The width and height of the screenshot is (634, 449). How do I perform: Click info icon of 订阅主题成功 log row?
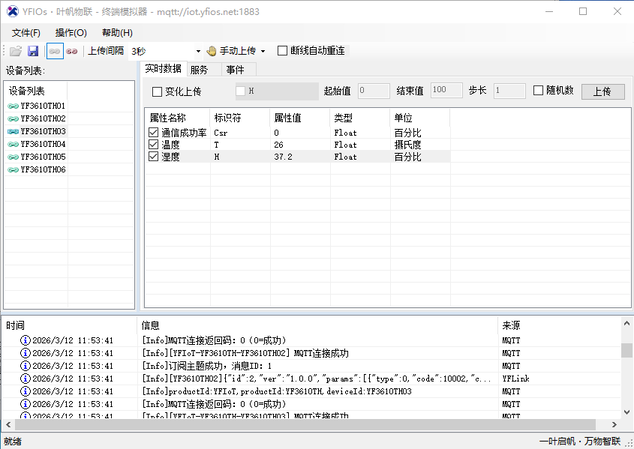coord(25,366)
